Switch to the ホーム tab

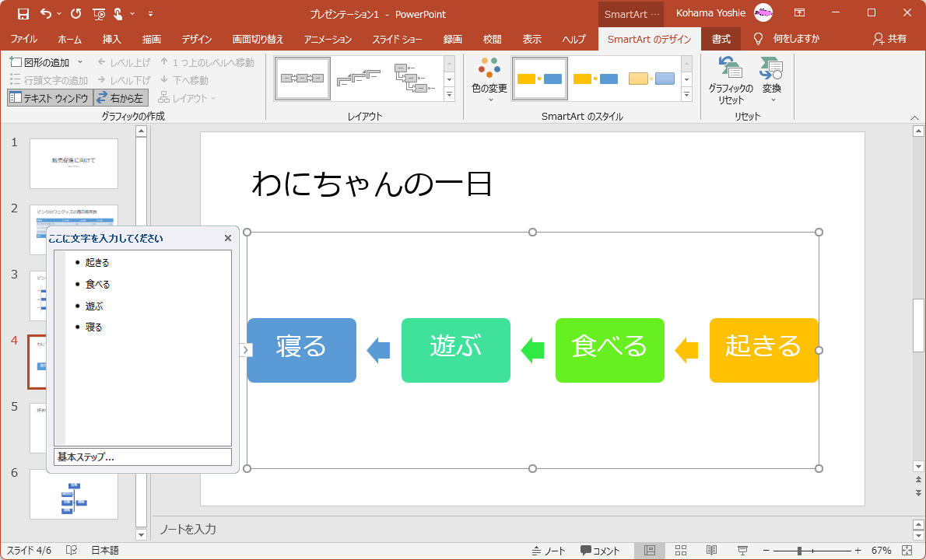(x=70, y=39)
